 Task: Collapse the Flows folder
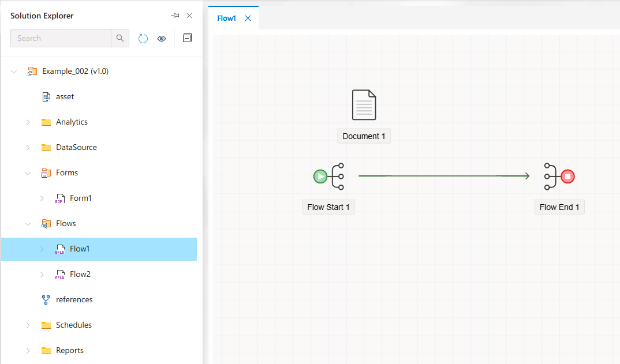pos(28,224)
